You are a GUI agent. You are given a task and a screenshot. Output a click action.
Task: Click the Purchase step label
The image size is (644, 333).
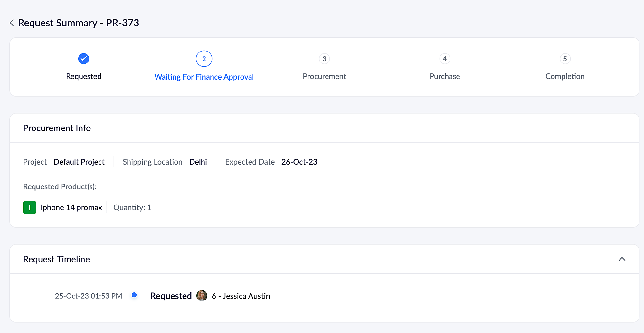point(445,76)
